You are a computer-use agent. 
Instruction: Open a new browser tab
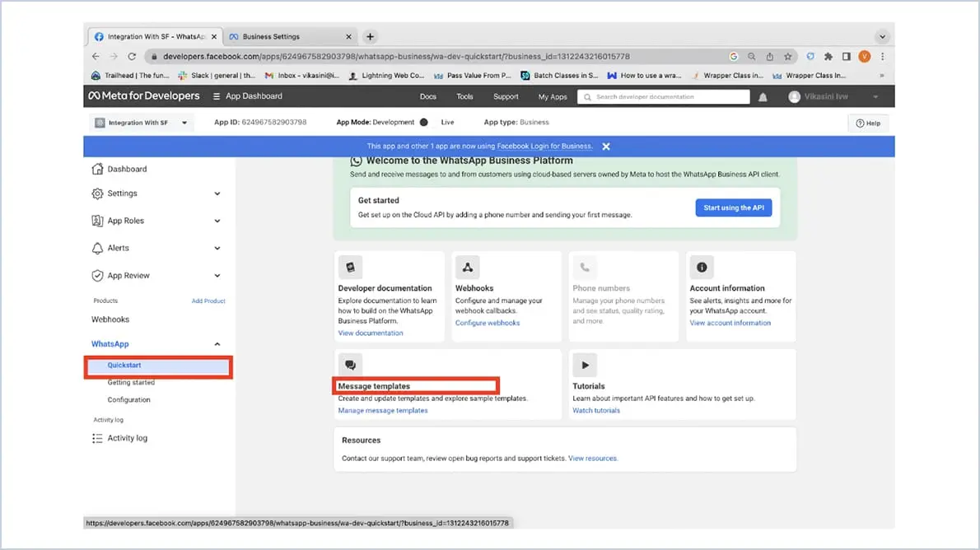[370, 36]
